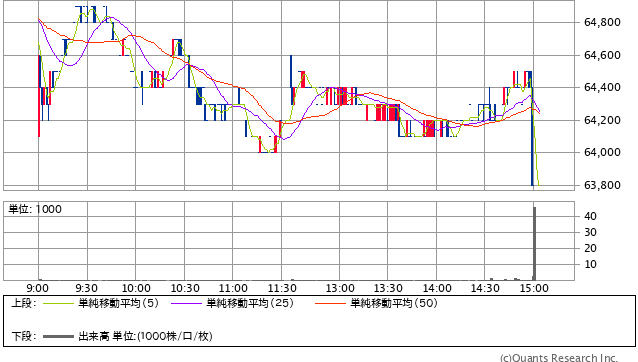Click the 10:00 time axis label

click(x=136, y=288)
